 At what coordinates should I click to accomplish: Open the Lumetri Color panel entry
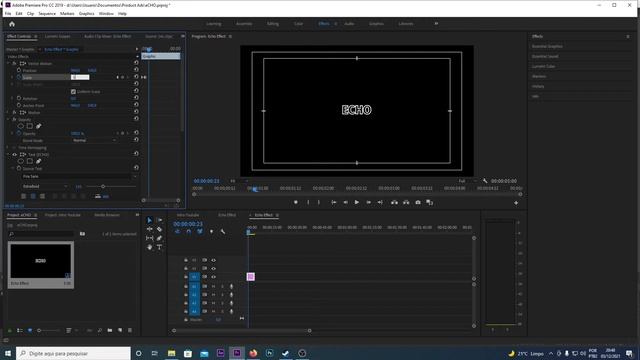click(x=543, y=67)
